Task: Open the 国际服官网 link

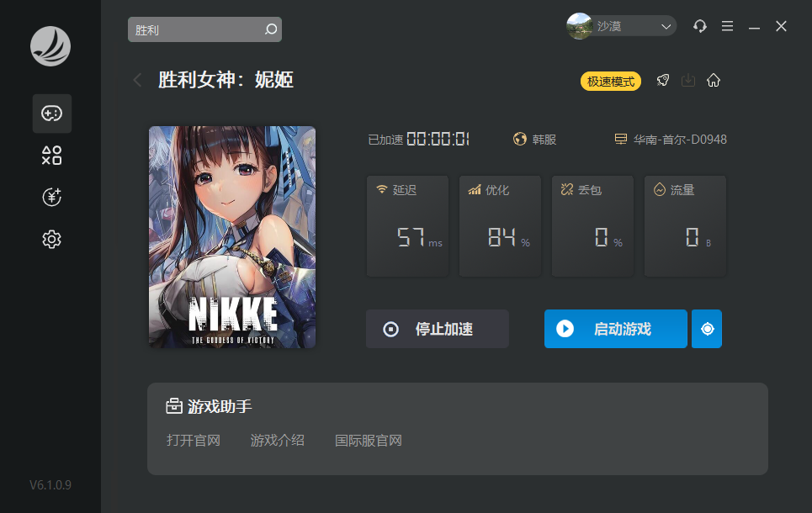Action: pos(369,441)
